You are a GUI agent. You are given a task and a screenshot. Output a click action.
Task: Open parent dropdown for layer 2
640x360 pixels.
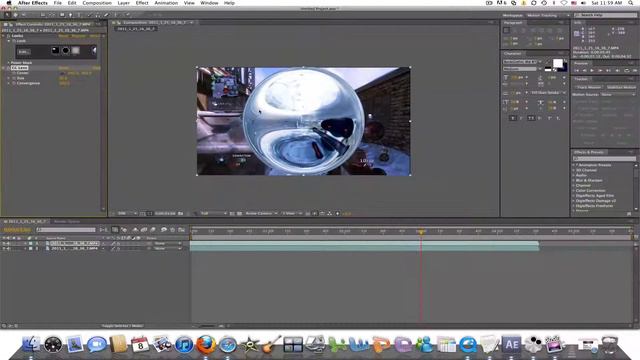168,248
